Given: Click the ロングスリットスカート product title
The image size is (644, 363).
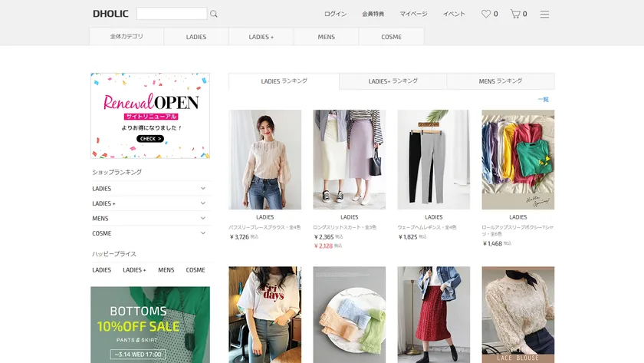Looking at the screenshot, I should [344, 227].
